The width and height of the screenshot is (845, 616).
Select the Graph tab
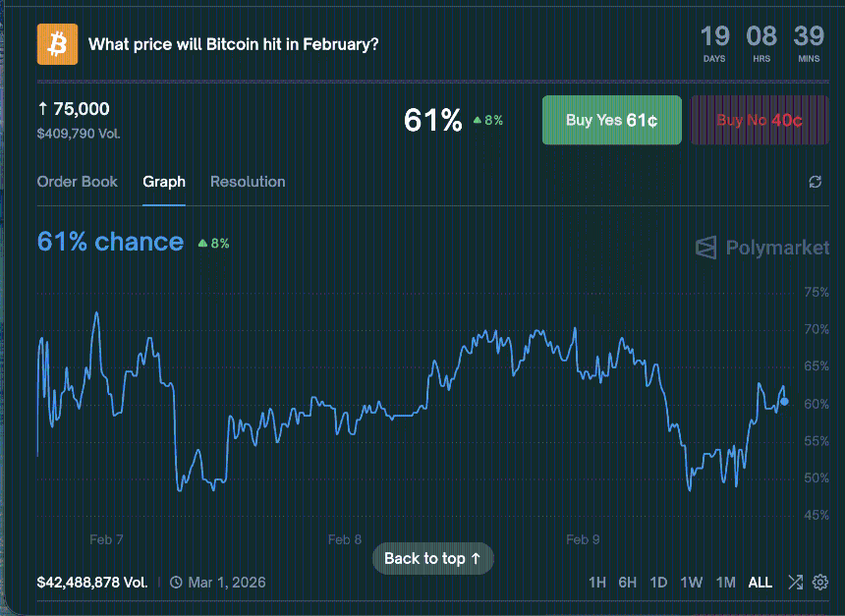pos(164,182)
